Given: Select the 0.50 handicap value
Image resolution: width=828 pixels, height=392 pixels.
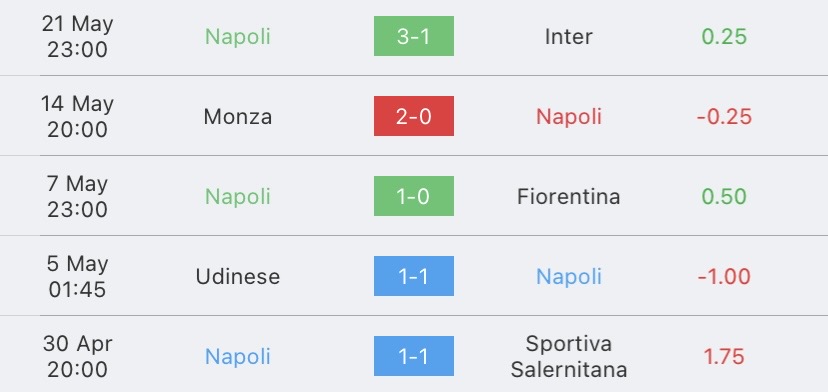Looking at the screenshot, I should (x=724, y=197).
